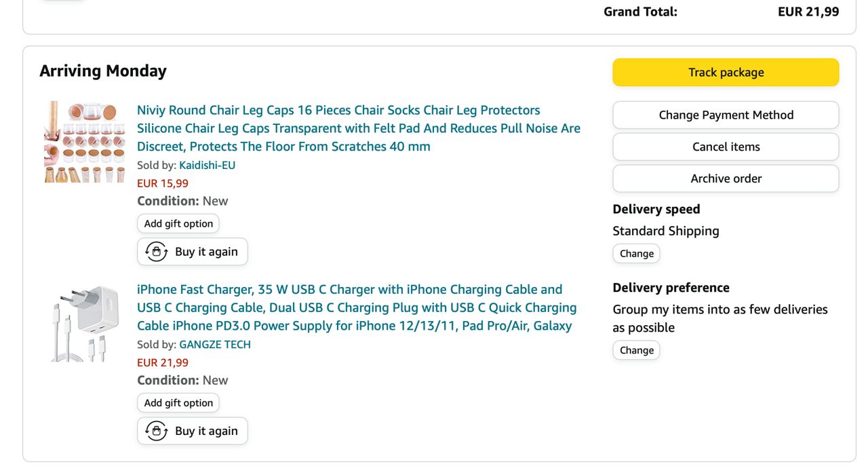Change the delivery grouping preference
This screenshot has height=475, width=868.
click(x=636, y=350)
